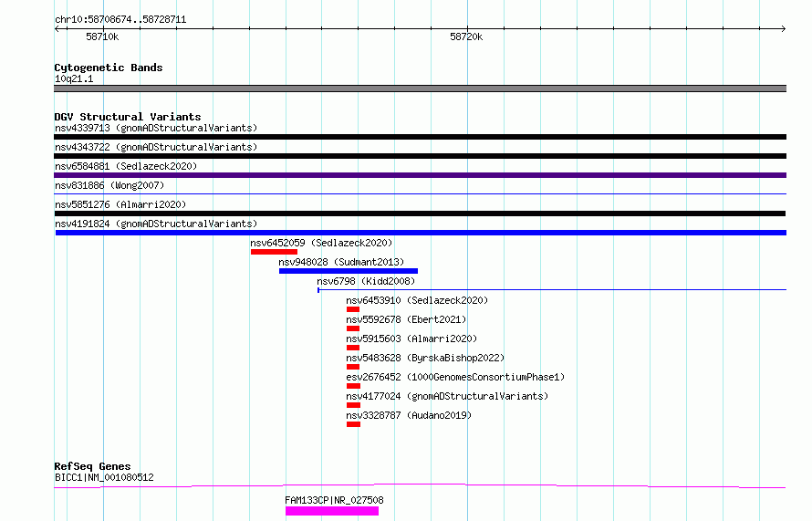Click the purple bar under nsv6584881
Viewport: 812px width, 521px height.
click(420, 175)
